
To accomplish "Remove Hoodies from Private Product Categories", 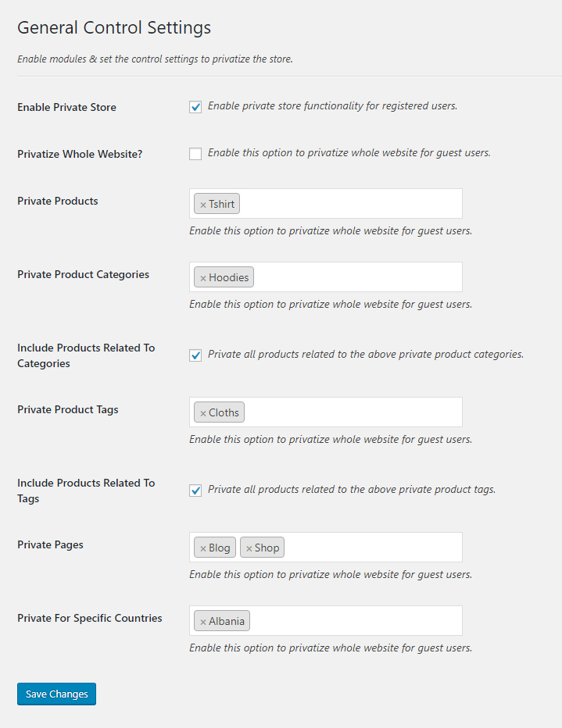I will point(202,277).
